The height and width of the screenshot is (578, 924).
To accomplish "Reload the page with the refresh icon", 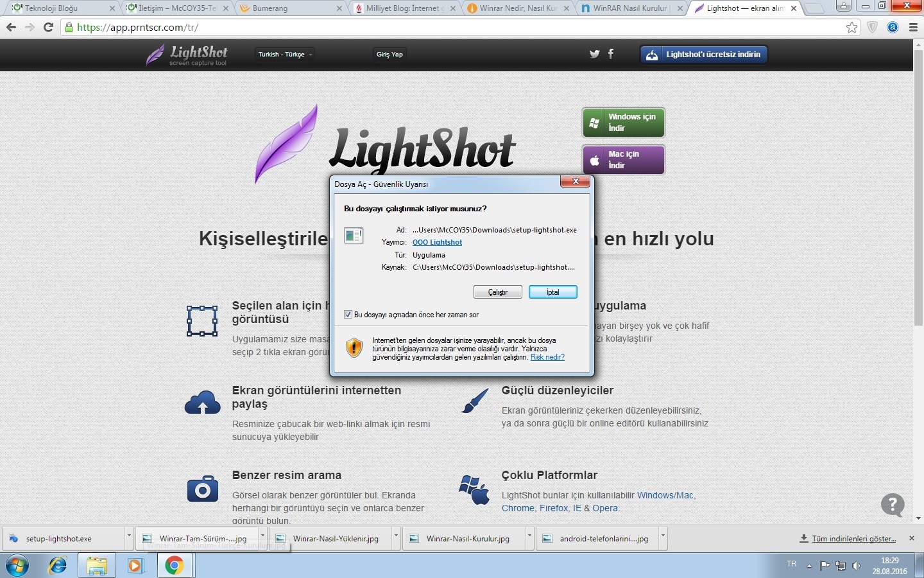I will (48, 28).
